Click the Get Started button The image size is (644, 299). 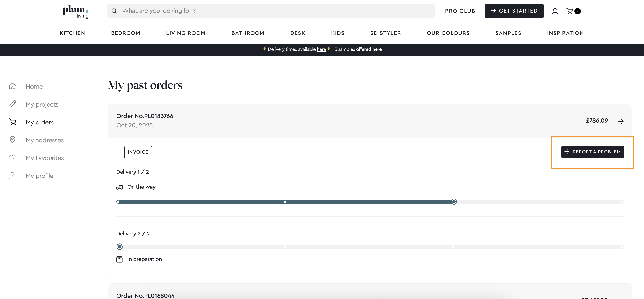[x=514, y=11]
